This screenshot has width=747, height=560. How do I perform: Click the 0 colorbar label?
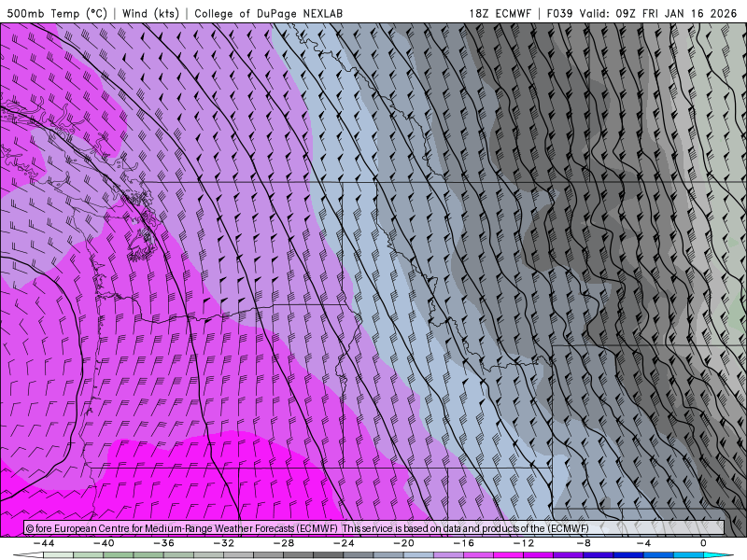click(703, 543)
